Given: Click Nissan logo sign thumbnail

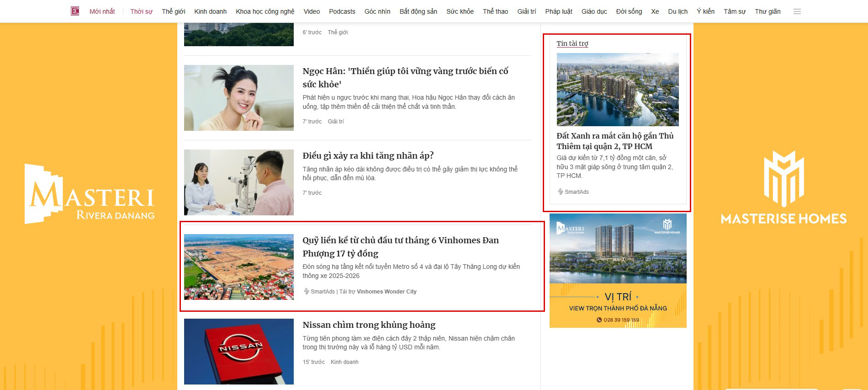Looking at the screenshot, I should click(239, 352).
